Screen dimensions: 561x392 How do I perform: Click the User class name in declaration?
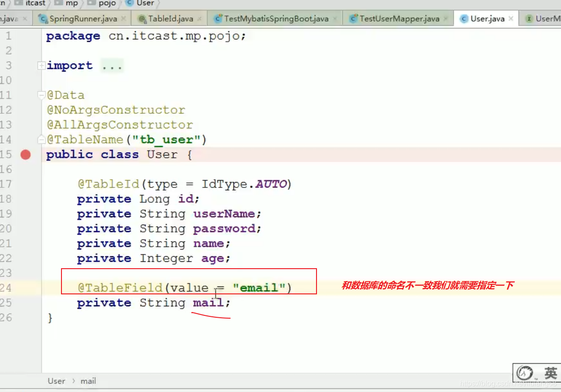pyautogui.click(x=162, y=155)
